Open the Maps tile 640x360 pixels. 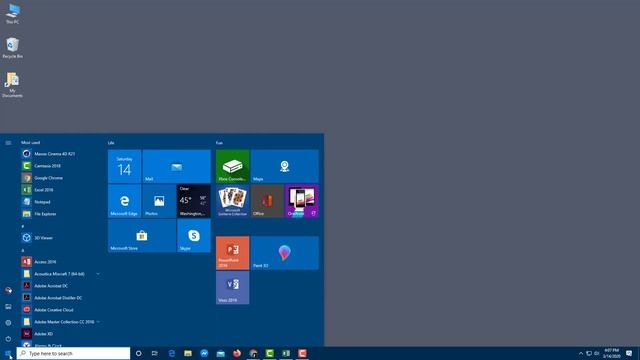pyautogui.click(x=284, y=166)
